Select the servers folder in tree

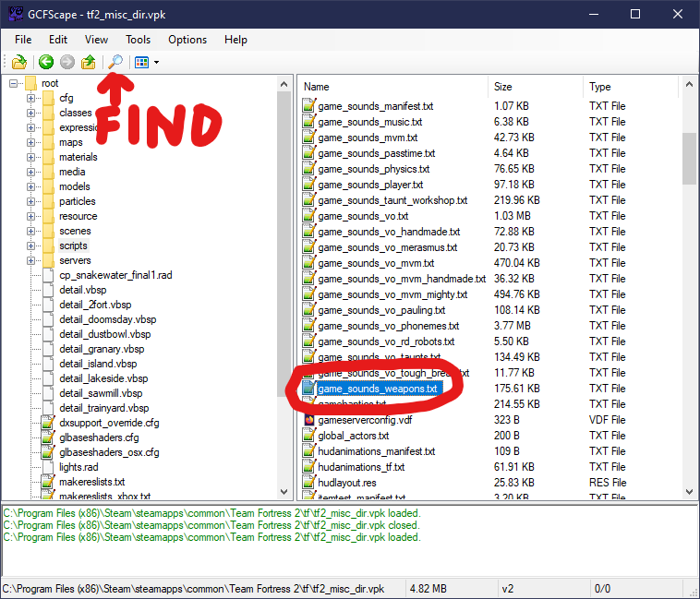pos(75,260)
